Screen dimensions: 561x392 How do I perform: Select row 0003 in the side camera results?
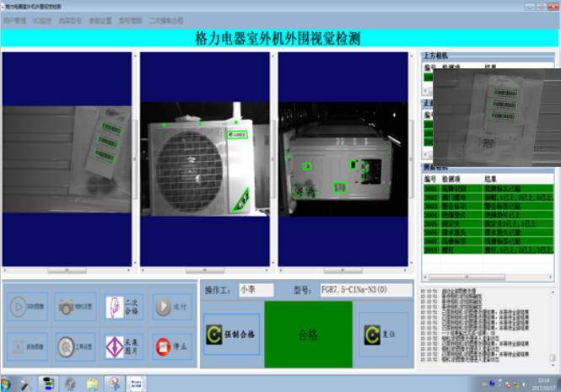[x=488, y=206]
